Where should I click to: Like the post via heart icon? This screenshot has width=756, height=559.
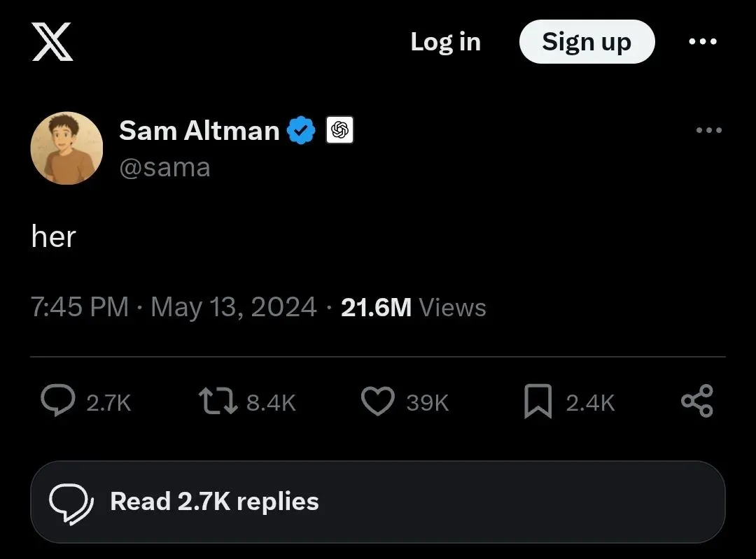(x=378, y=402)
